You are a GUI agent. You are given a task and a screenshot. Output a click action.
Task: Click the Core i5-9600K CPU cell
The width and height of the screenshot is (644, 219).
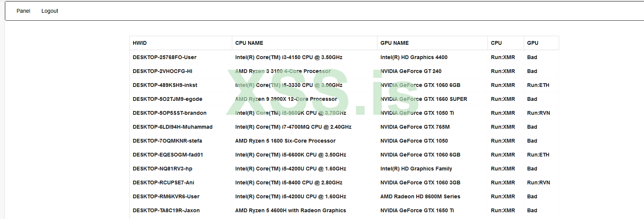pos(291,113)
